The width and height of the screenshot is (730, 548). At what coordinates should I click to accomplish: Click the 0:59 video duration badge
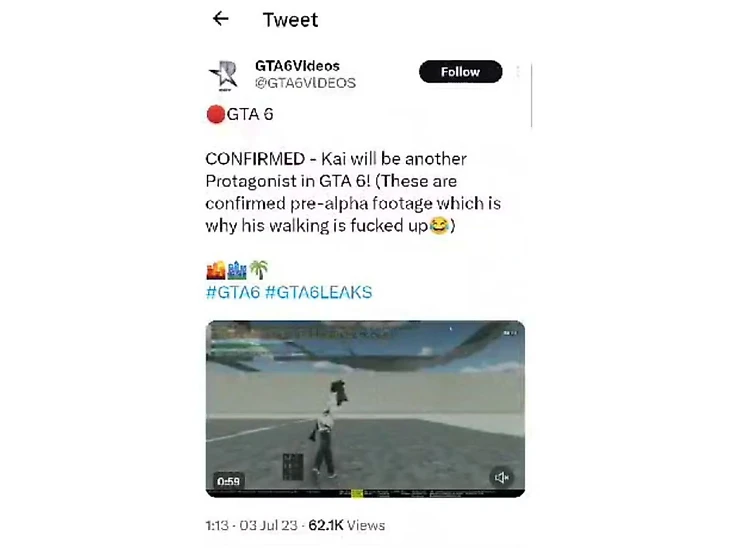[x=228, y=481]
